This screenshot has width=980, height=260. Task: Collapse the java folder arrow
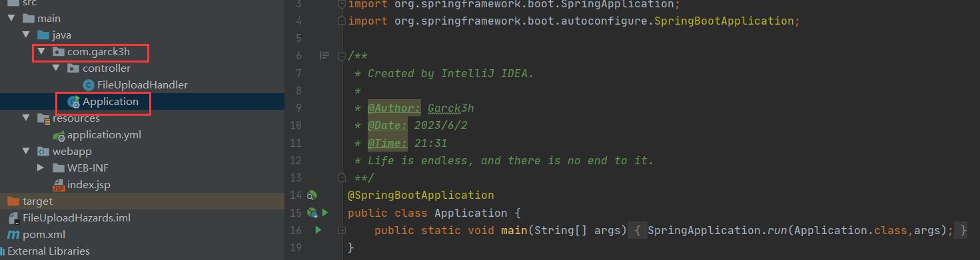26,35
